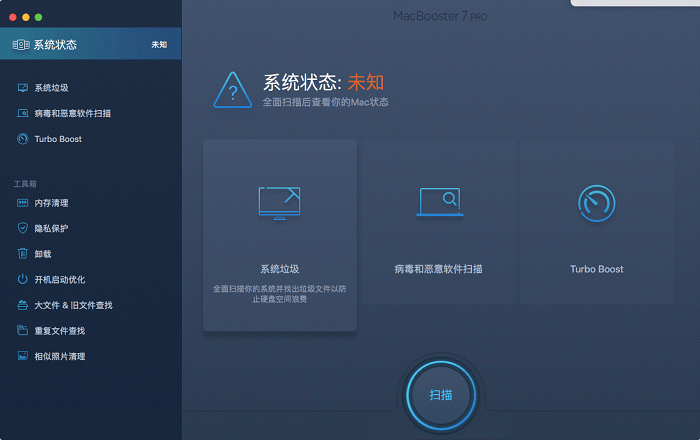Click the 内存清理 memory icon
This screenshot has width=700, height=440.
(x=22, y=203)
